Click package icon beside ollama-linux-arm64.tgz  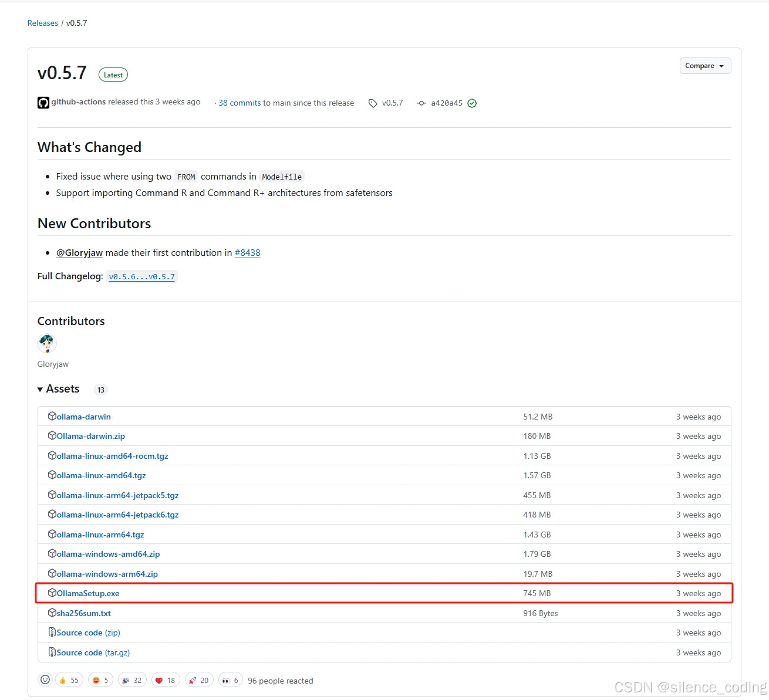pyautogui.click(x=52, y=534)
